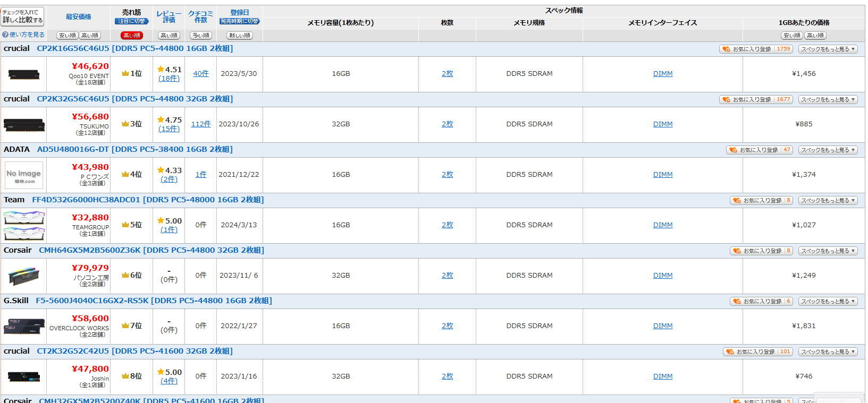Viewport: 868px width, 403px height.
Task: Sort review rating by 高い順
Action: pyautogui.click(x=169, y=36)
